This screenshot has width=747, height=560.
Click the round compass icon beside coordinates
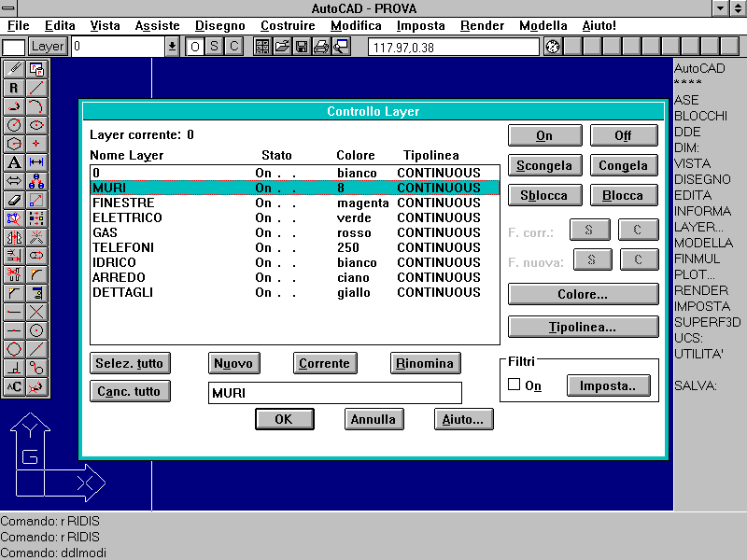[553, 47]
